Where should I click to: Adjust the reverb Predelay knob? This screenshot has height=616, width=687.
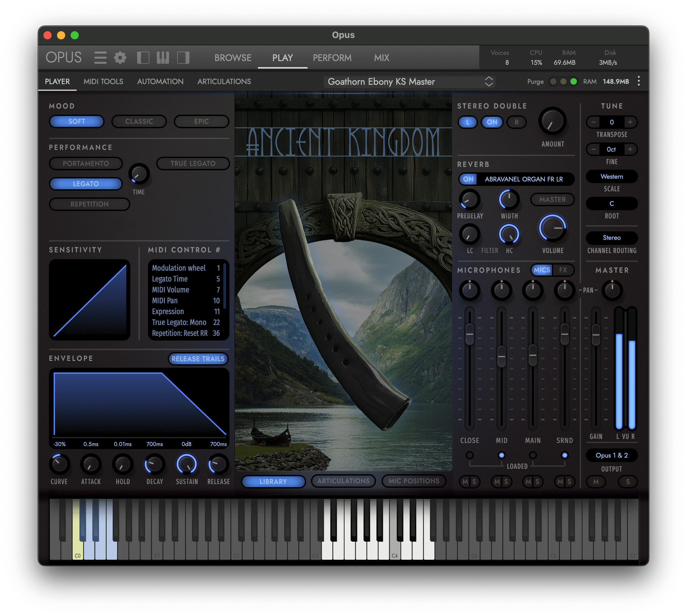(469, 199)
